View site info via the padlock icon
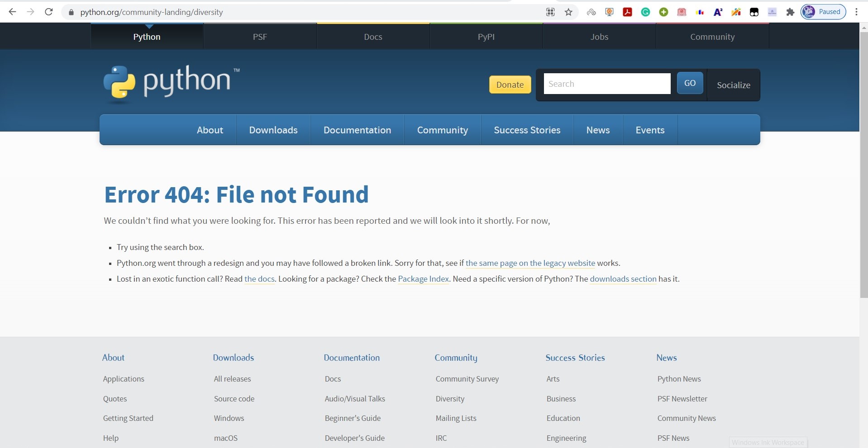 [x=71, y=12]
